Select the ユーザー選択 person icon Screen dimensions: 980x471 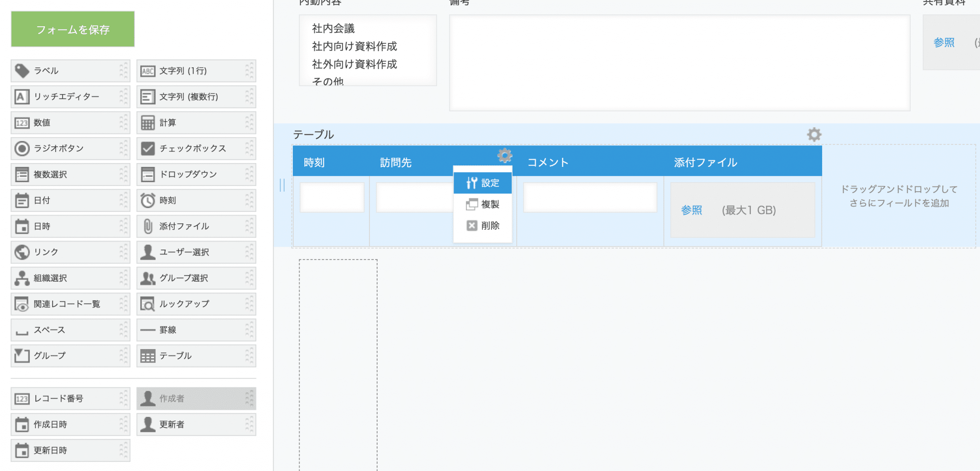pos(148,252)
